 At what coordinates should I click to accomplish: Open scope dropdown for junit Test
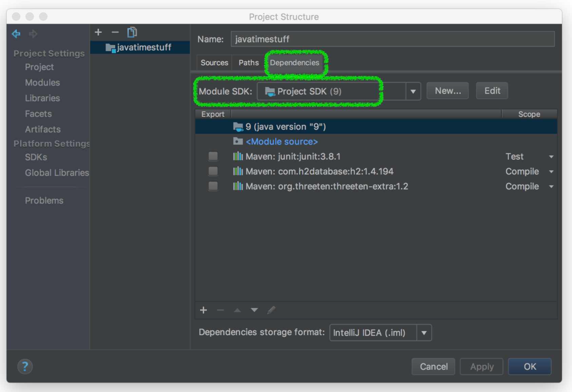pyautogui.click(x=551, y=157)
